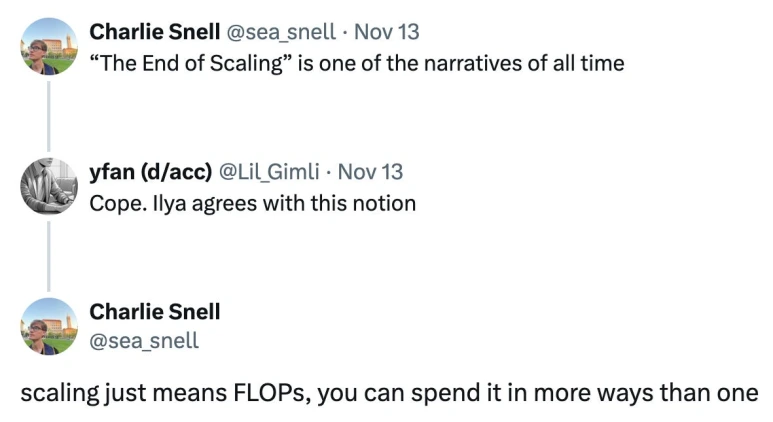
Task: Click the @Lil_Gimli handle
Action: pyautogui.click(x=269, y=172)
